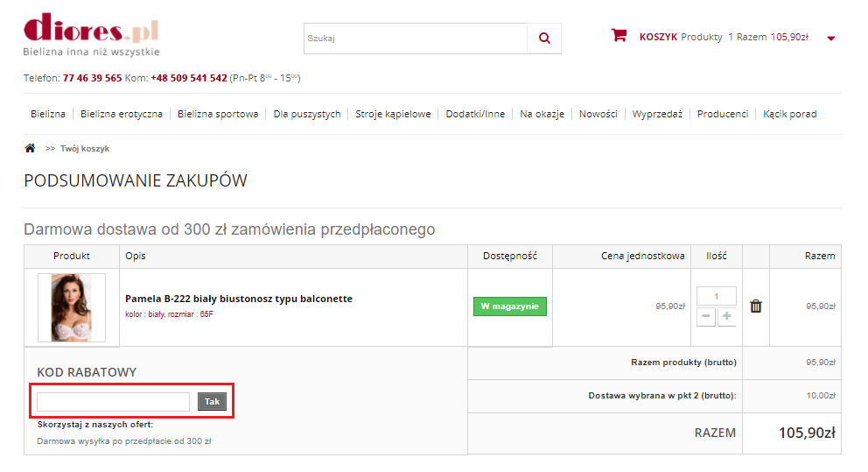This screenshot has height=472, width=868.
Task: Click the quantity input field
Action: click(x=716, y=296)
